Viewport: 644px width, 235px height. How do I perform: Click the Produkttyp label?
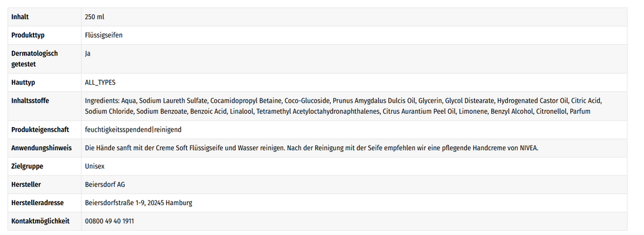(x=28, y=35)
